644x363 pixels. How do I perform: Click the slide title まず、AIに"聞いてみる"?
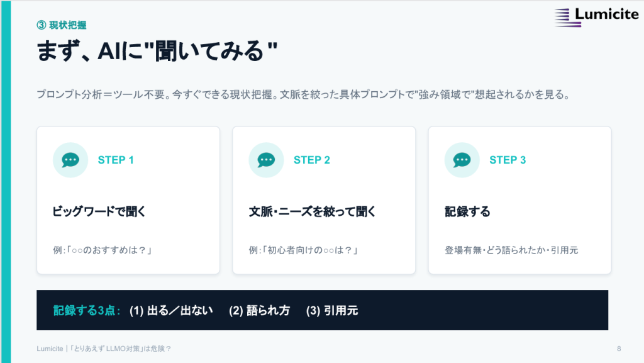pyautogui.click(x=157, y=51)
